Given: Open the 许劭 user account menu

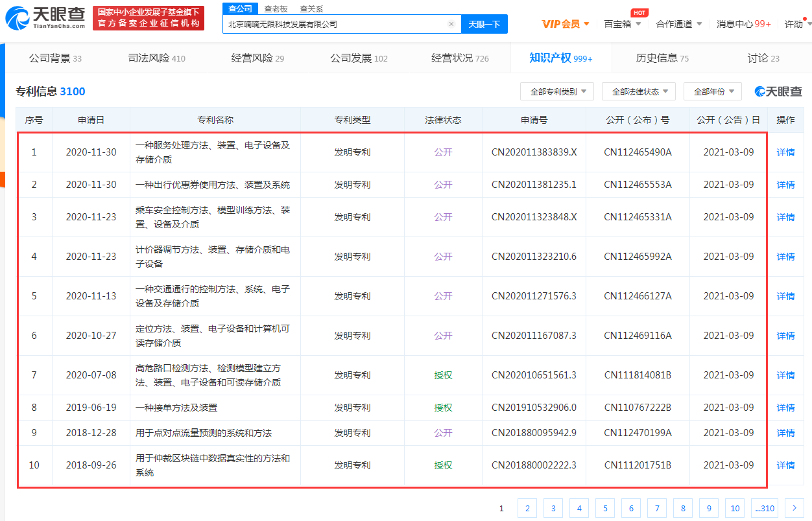Looking at the screenshot, I should click(x=797, y=24).
